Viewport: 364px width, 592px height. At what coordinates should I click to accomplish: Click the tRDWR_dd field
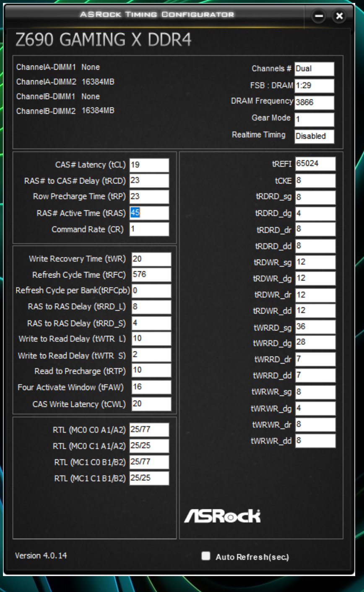click(x=315, y=311)
